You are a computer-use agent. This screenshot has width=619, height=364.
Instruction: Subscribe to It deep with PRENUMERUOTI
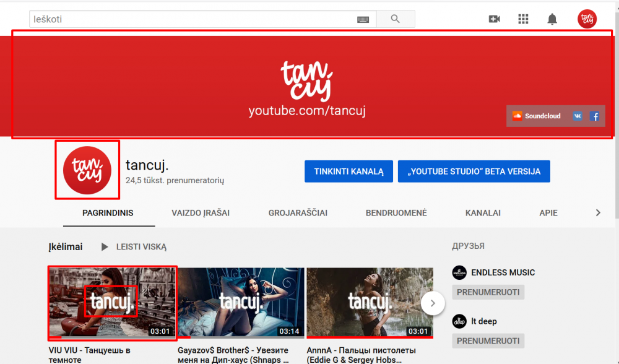click(488, 340)
